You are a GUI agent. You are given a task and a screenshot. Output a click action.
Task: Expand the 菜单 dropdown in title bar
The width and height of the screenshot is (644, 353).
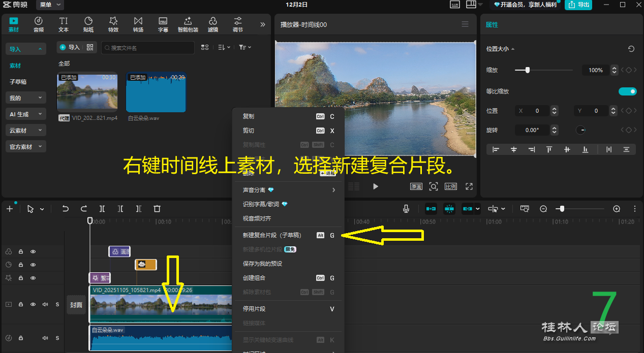[50, 5]
